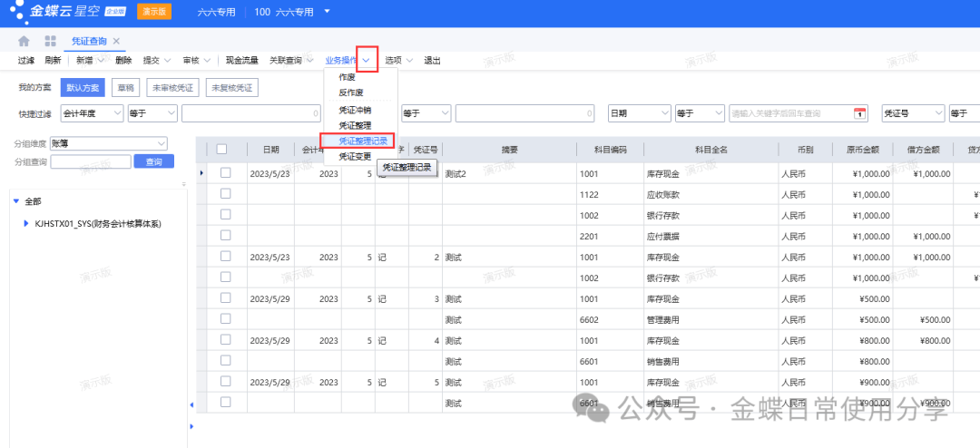The width and height of the screenshot is (980, 448).
Task: Toggle the select-all checkbox in table header
Action: [222, 150]
